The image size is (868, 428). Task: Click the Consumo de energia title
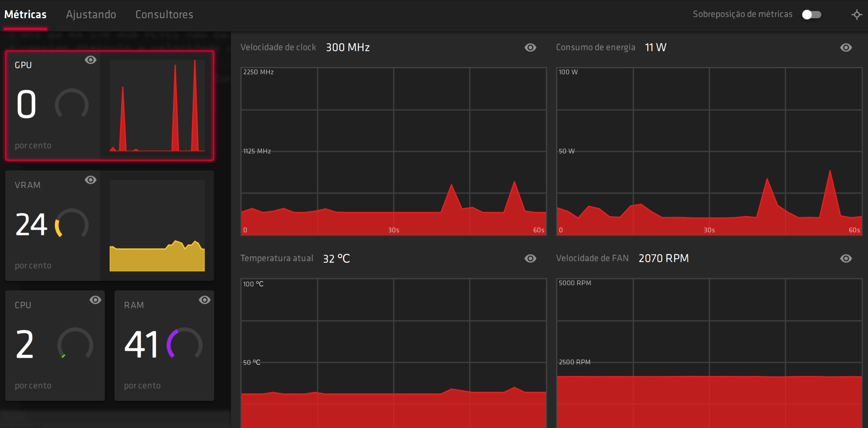point(595,47)
